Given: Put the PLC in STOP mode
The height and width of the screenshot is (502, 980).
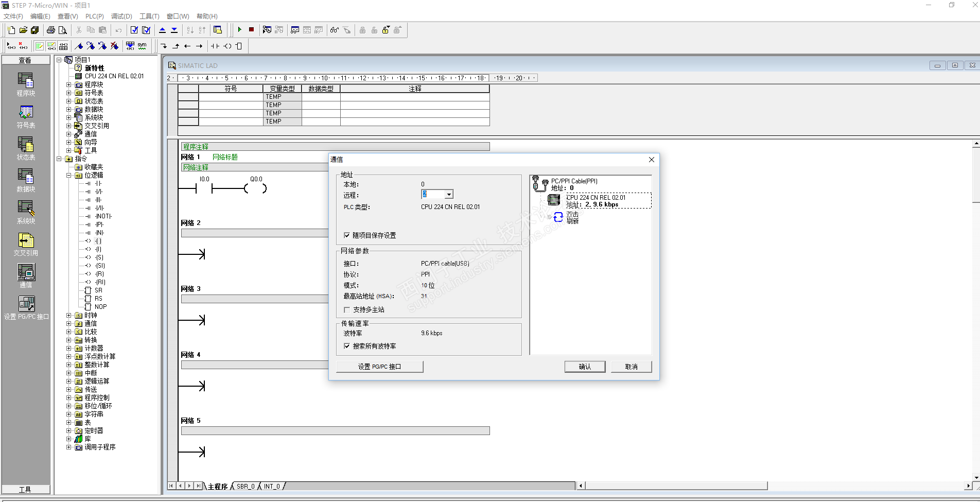Looking at the screenshot, I should pos(251,30).
